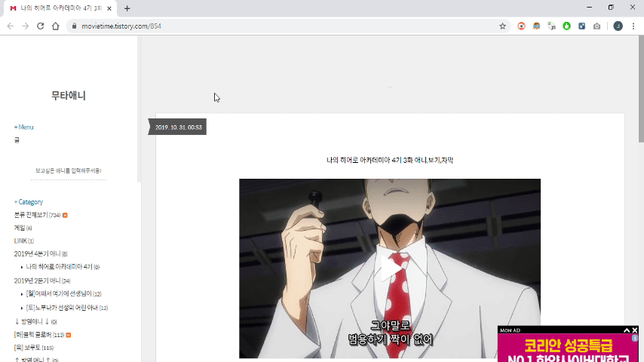Collapse the MON AD popup with arrow
644x362 pixels.
coord(627,330)
